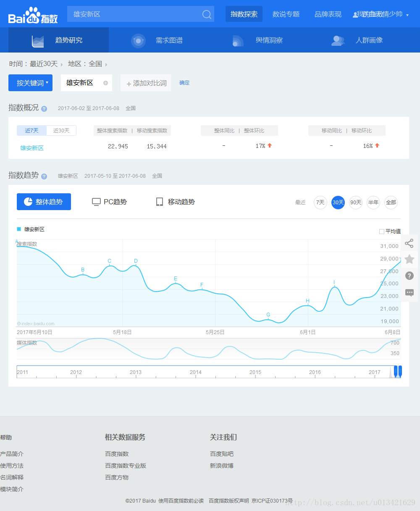Image resolution: width=420 pixels, height=511 pixels.
Task: Click 添加对比词 button
Action: [146, 83]
